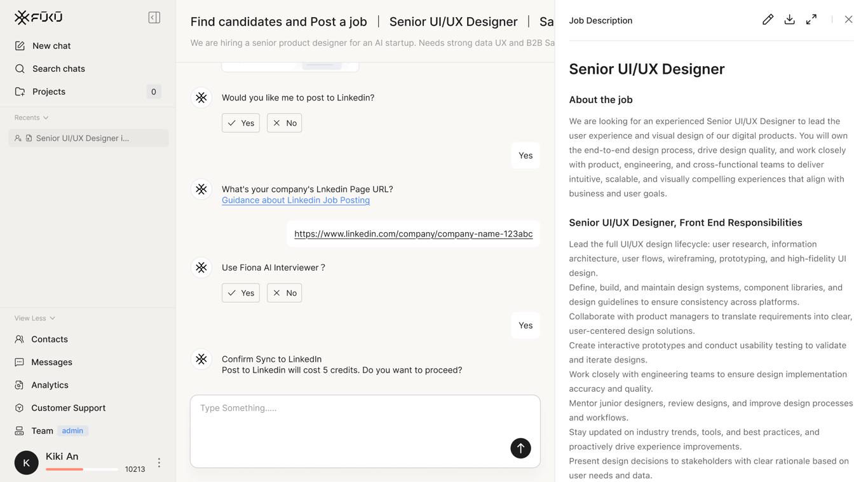Viewport: 868px width, 482px height.
Task: Click the Messages speech bubble icon
Action: pyautogui.click(x=19, y=362)
